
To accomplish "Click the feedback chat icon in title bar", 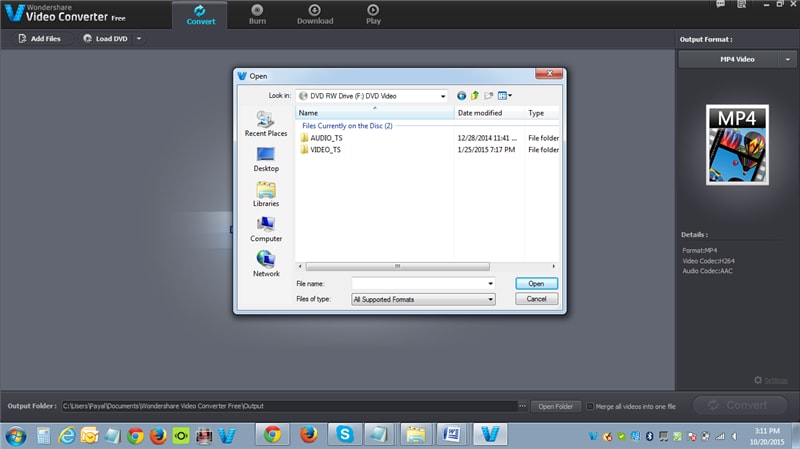I will tap(720, 4).
